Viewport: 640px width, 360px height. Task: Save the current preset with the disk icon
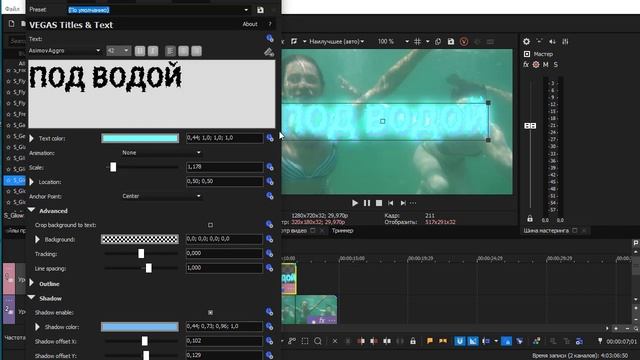(x=260, y=10)
